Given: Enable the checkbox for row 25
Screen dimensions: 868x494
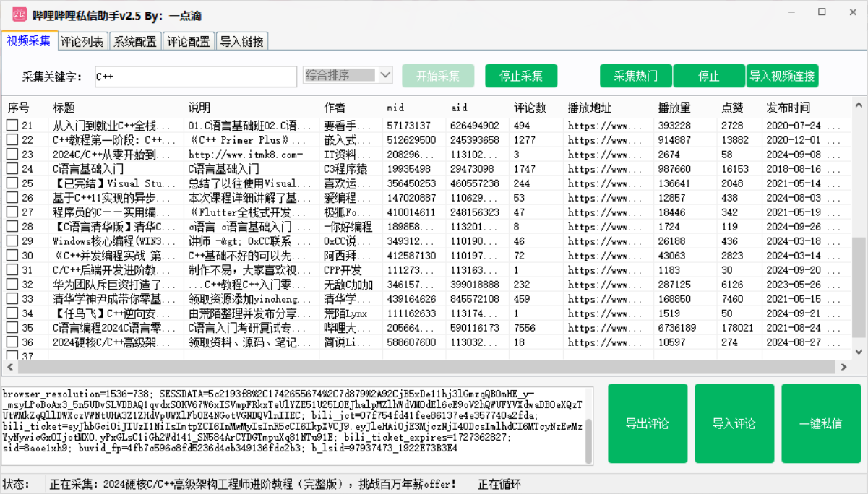Looking at the screenshot, I should coord(12,183).
